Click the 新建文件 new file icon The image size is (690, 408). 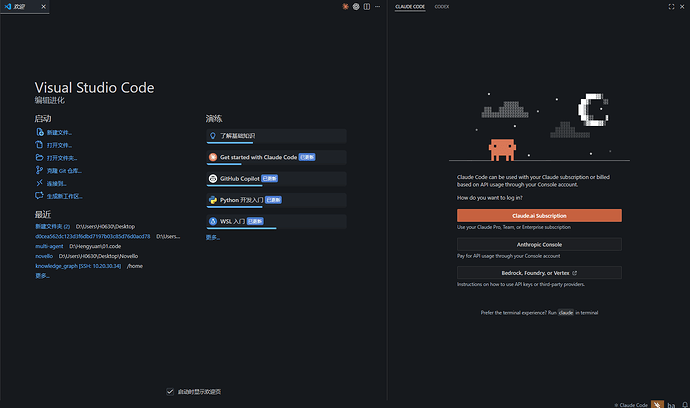[40, 132]
